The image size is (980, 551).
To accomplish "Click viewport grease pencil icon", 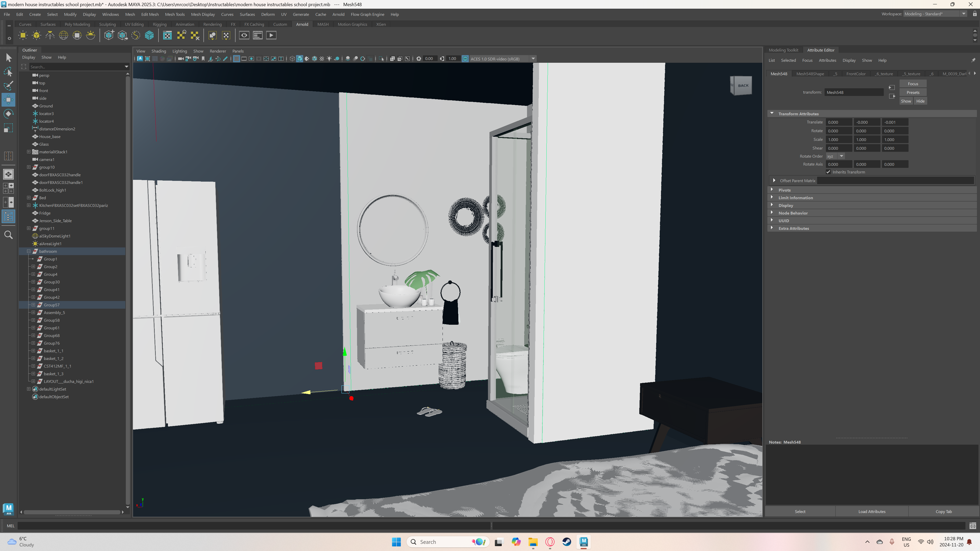I will coord(225,59).
